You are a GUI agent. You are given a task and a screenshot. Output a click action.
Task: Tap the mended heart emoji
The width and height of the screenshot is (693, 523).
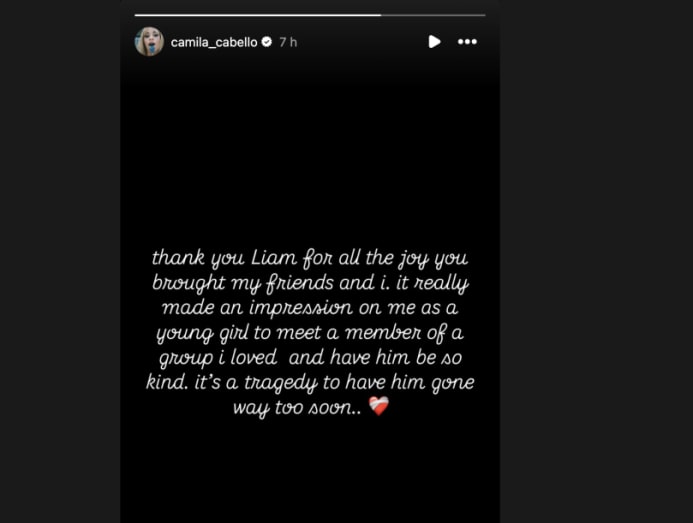tap(379, 406)
